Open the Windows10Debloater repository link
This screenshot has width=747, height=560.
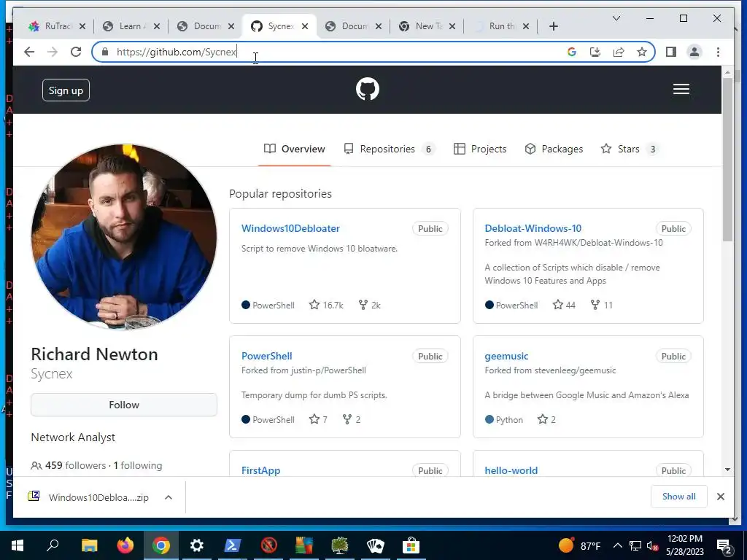coord(290,228)
